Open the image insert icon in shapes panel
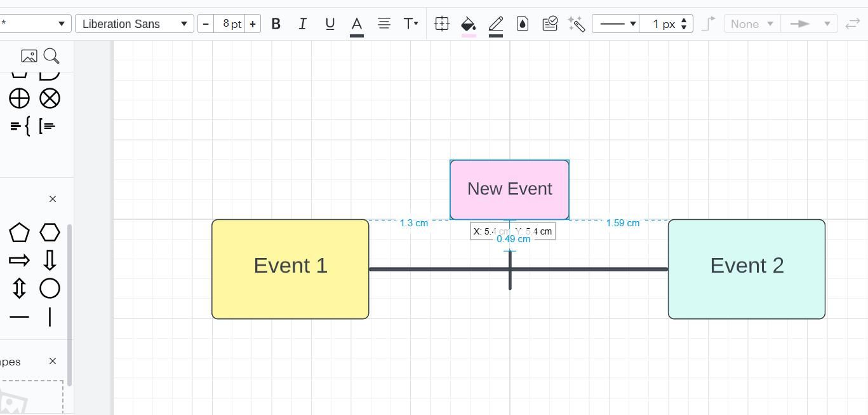Screen dimensions: 868x415 pyautogui.click(x=29, y=57)
